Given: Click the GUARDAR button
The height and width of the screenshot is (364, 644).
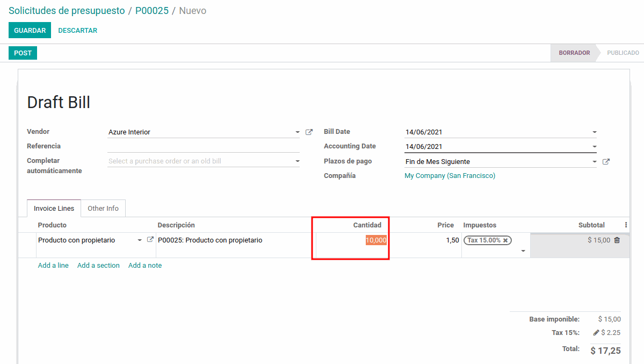Looking at the screenshot, I should [x=30, y=31].
